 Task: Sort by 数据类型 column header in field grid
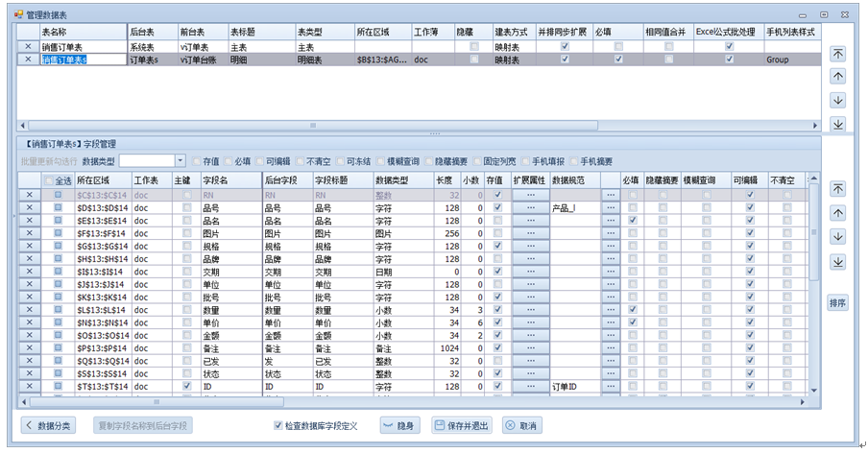click(403, 180)
